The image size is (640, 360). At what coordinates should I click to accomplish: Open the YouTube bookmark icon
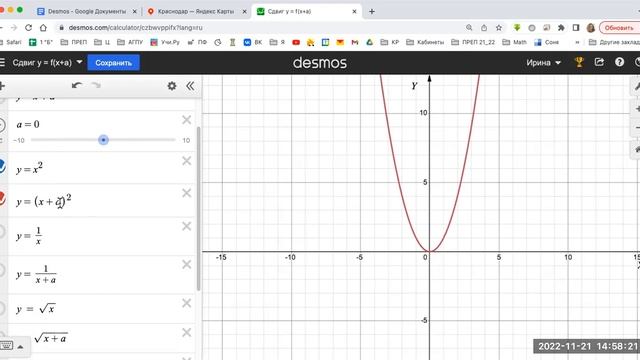point(296,42)
